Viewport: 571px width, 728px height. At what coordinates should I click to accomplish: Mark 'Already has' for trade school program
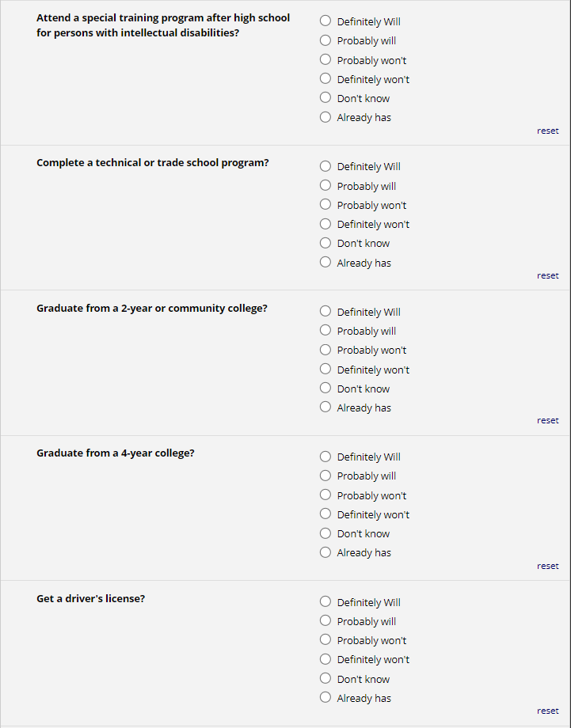[325, 263]
